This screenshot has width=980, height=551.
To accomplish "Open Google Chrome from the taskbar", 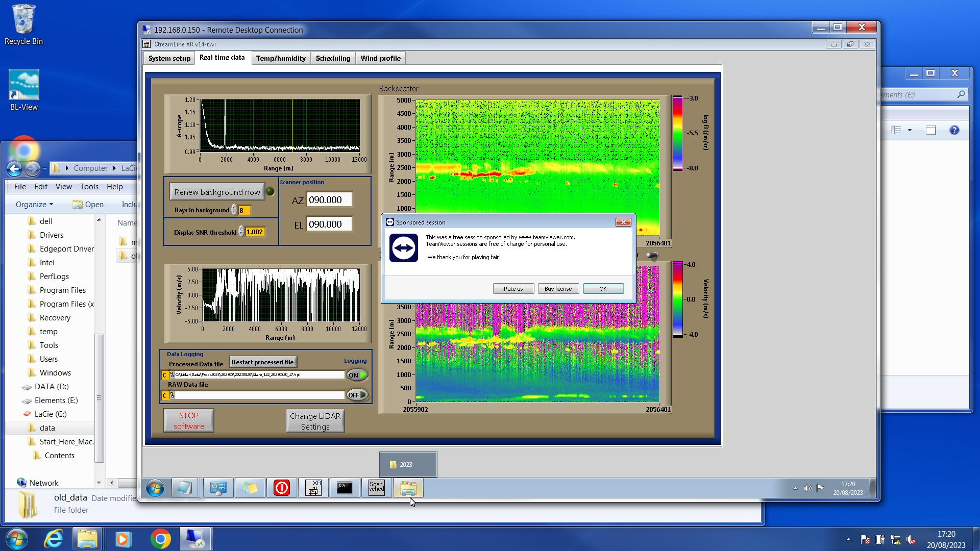I will (160, 539).
